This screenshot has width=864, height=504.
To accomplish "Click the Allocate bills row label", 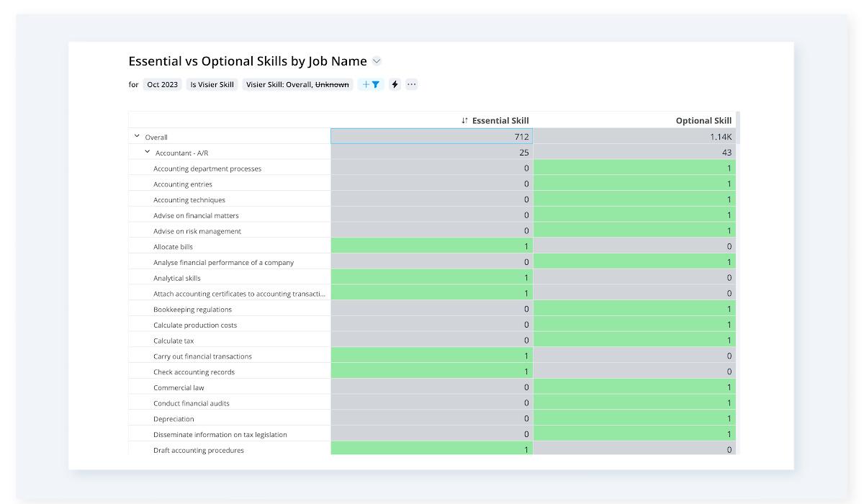I will point(173,247).
